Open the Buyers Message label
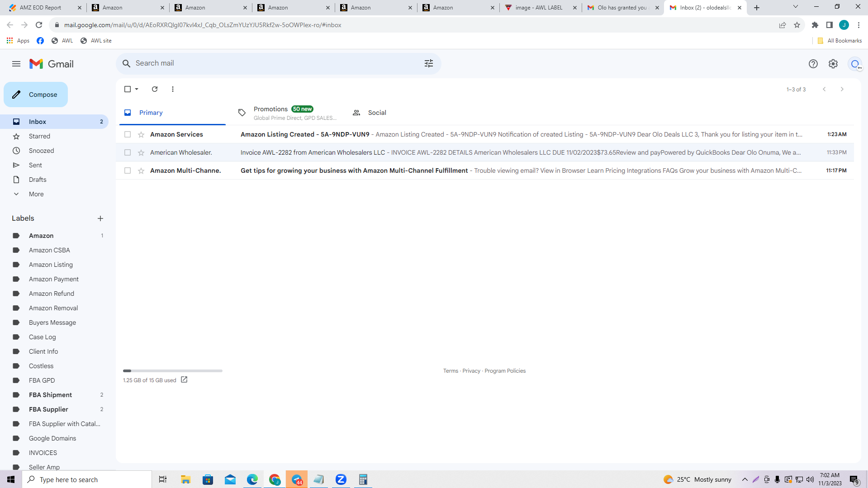 coord(54,322)
